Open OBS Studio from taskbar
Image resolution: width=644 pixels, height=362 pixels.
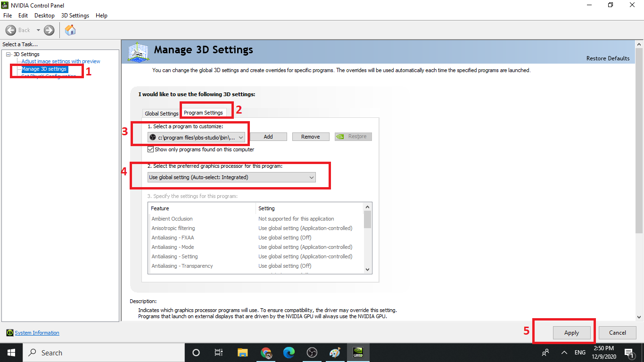tap(312, 353)
